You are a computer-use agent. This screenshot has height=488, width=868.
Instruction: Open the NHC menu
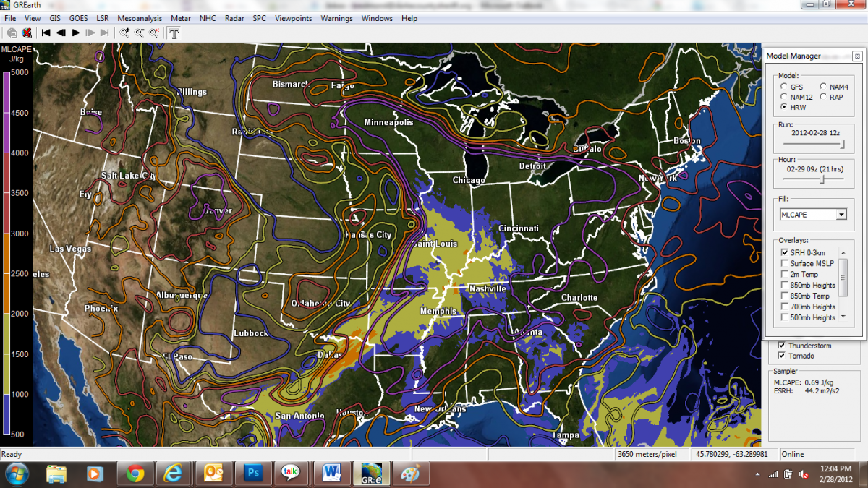click(208, 18)
